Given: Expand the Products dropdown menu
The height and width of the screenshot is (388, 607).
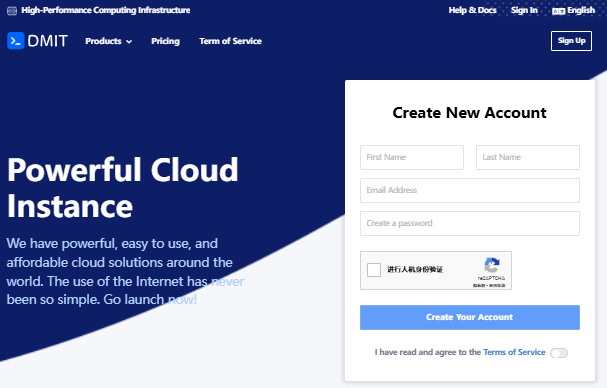Looking at the screenshot, I should point(108,41).
